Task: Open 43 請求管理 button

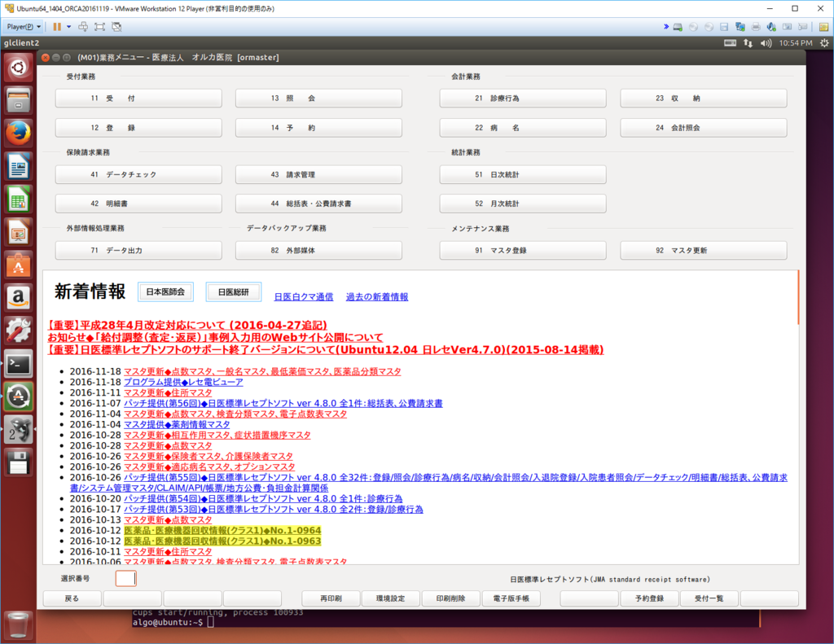Action: point(318,174)
